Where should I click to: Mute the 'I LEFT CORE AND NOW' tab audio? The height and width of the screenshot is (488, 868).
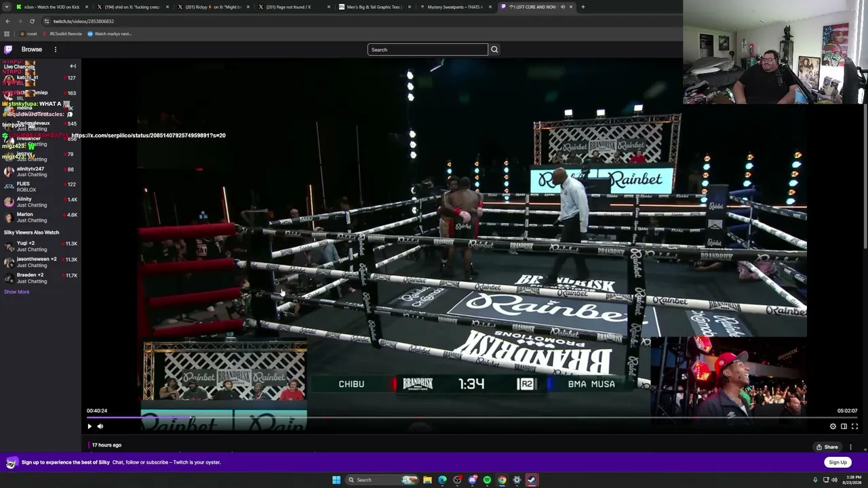(x=562, y=7)
